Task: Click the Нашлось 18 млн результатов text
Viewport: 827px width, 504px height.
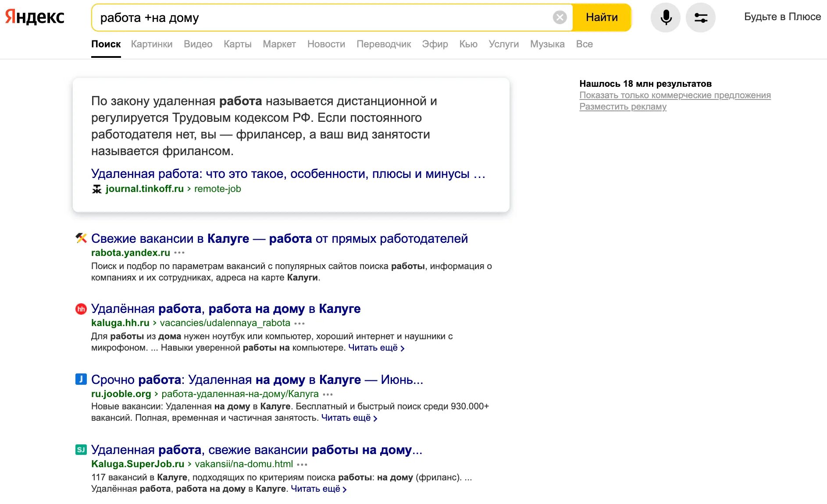Action: click(x=645, y=84)
